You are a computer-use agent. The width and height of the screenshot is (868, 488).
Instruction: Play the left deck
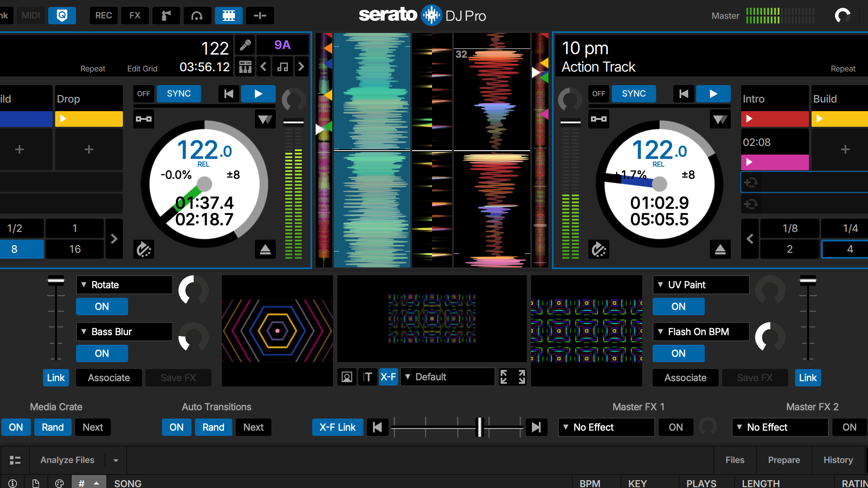point(258,94)
